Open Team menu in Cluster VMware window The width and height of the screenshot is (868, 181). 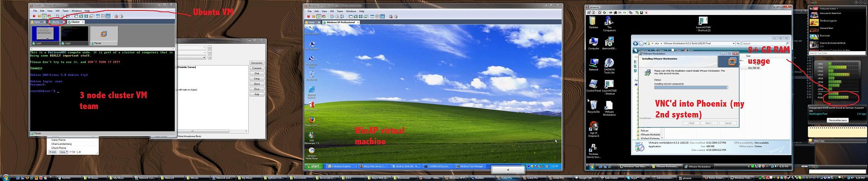click(x=66, y=10)
